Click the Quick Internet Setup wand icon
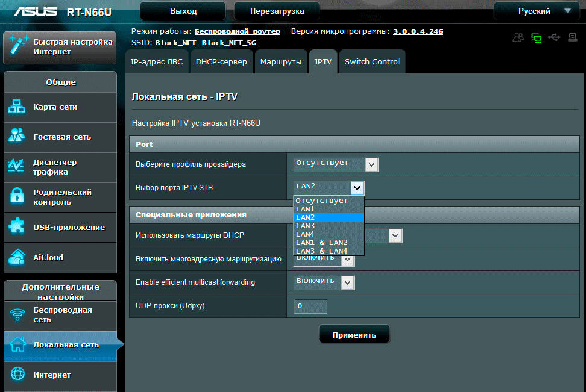 [x=18, y=46]
